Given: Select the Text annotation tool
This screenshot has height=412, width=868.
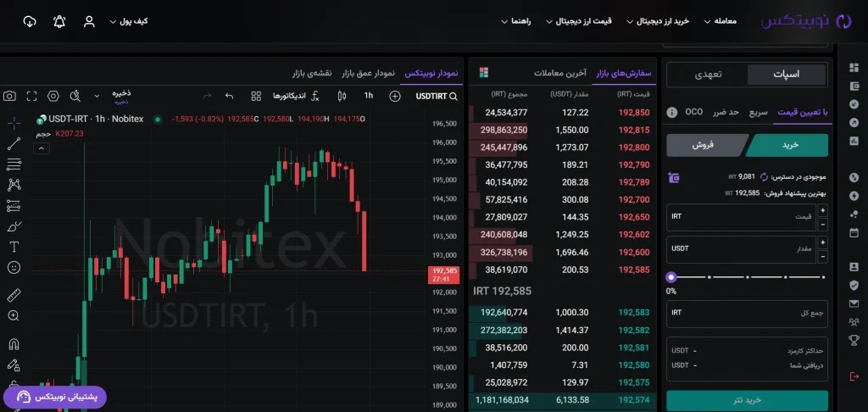Looking at the screenshot, I should 14,247.
